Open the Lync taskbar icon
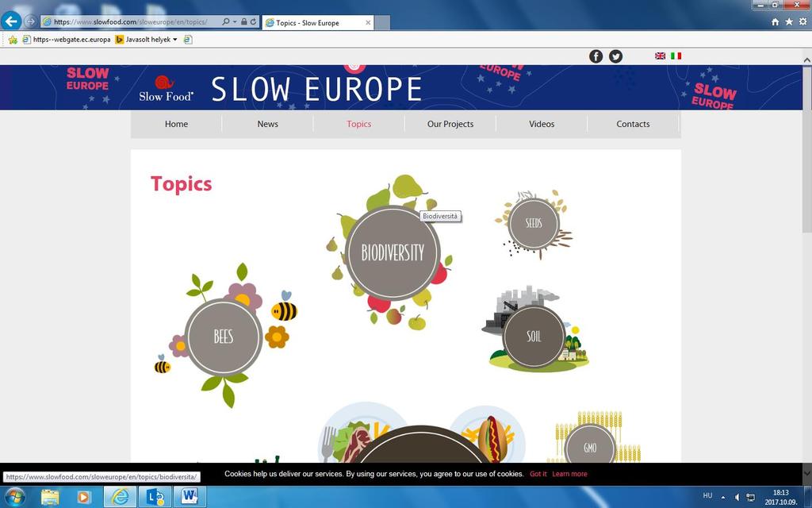The image size is (812, 508). click(155, 497)
